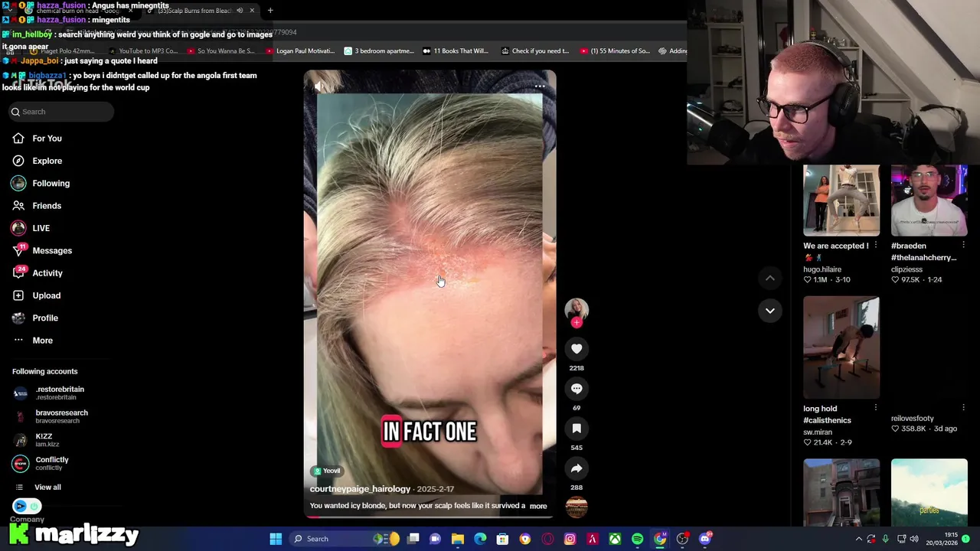
Task: Open Opera browser from taskbar
Action: coord(547,539)
